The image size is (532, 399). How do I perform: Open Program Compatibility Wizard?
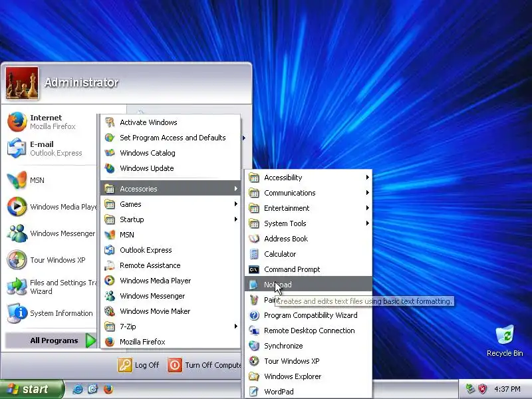click(309, 315)
